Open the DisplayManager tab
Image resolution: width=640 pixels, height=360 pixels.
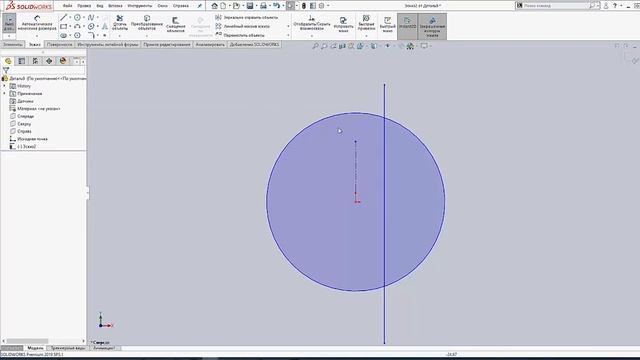63,61
